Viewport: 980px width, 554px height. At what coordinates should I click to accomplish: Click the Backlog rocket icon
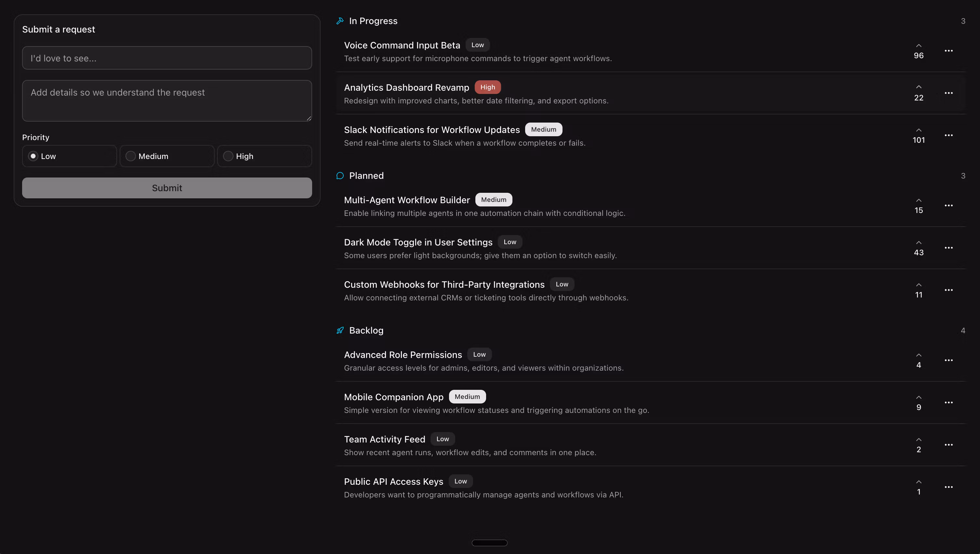[340, 330]
